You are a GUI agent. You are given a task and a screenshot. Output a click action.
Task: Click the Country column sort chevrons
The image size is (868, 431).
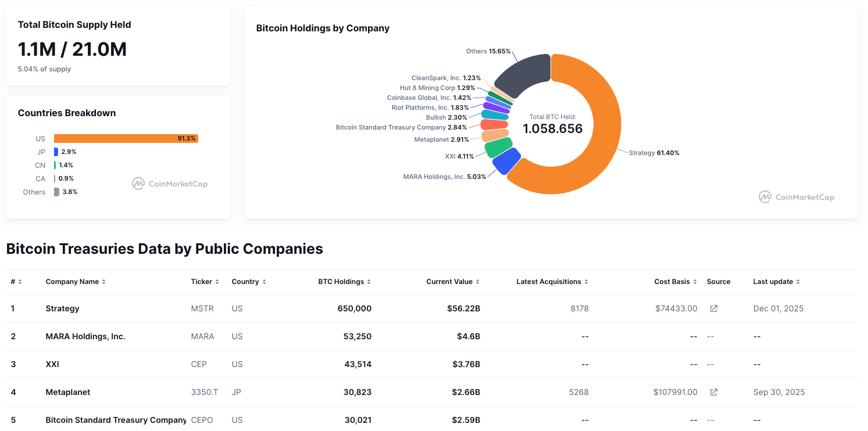click(x=263, y=281)
